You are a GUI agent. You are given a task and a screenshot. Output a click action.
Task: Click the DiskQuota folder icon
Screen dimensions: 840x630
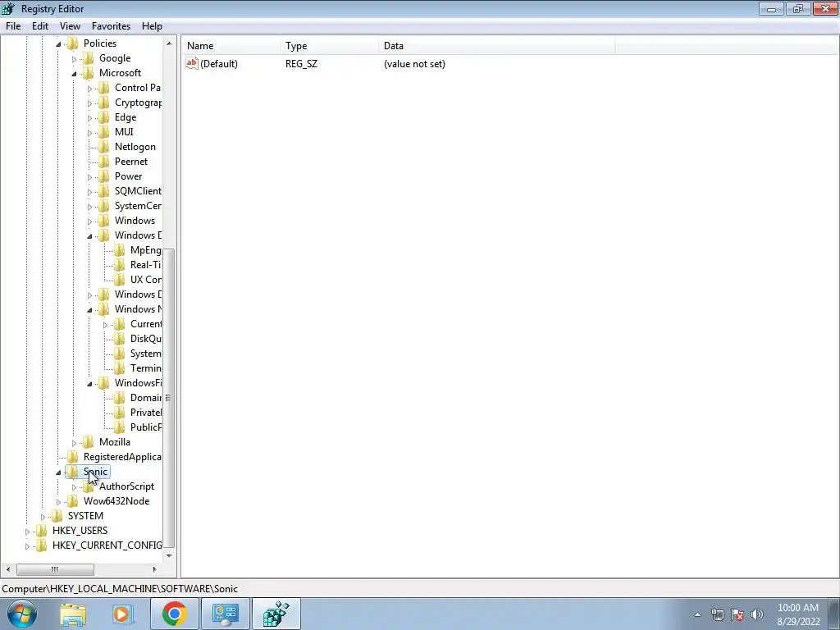coord(120,339)
